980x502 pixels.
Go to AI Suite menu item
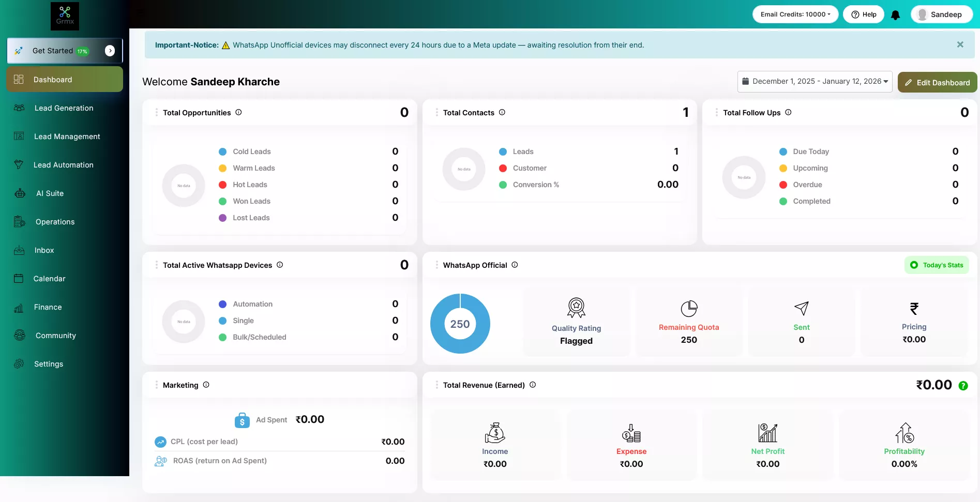[50, 193]
